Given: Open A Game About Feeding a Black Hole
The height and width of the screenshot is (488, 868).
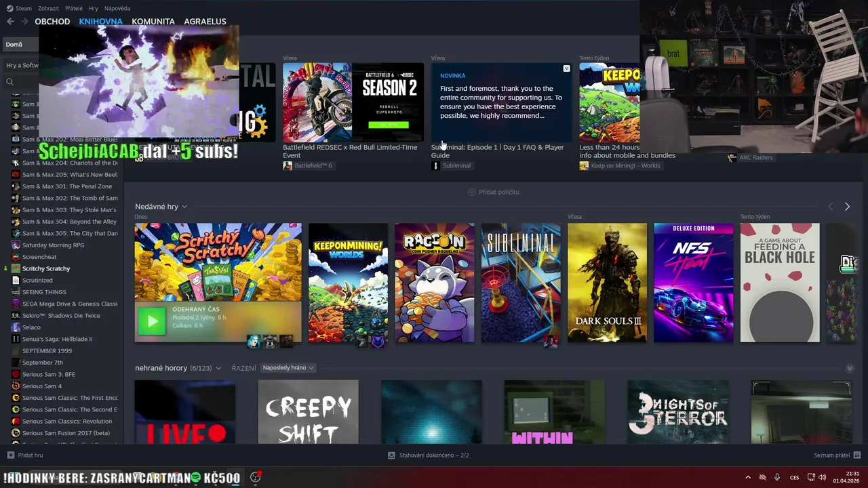Looking at the screenshot, I should [x=780, y=283].
